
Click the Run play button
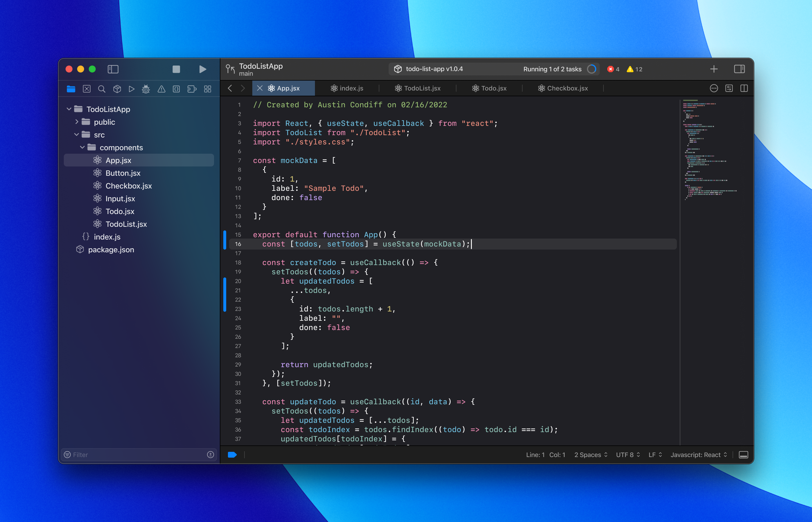click(x=202, y=69)
